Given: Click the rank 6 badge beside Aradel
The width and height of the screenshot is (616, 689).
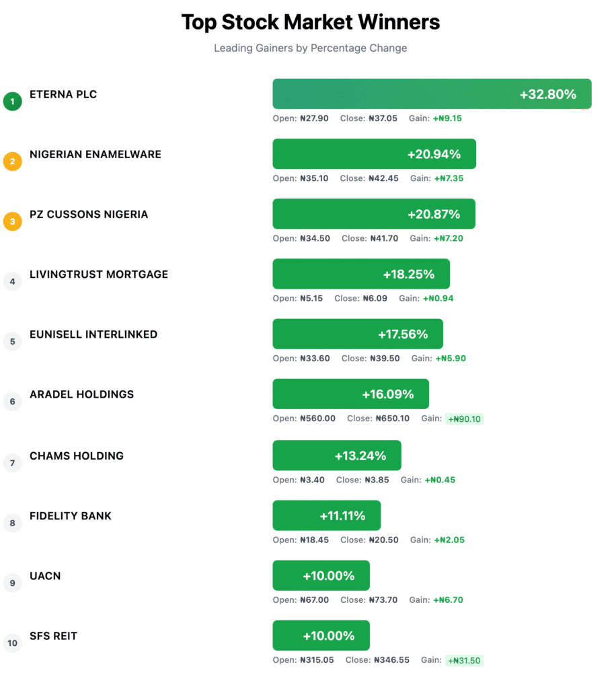Looking at the screenshot, I should pyautogui.click(x=12, y=402).
